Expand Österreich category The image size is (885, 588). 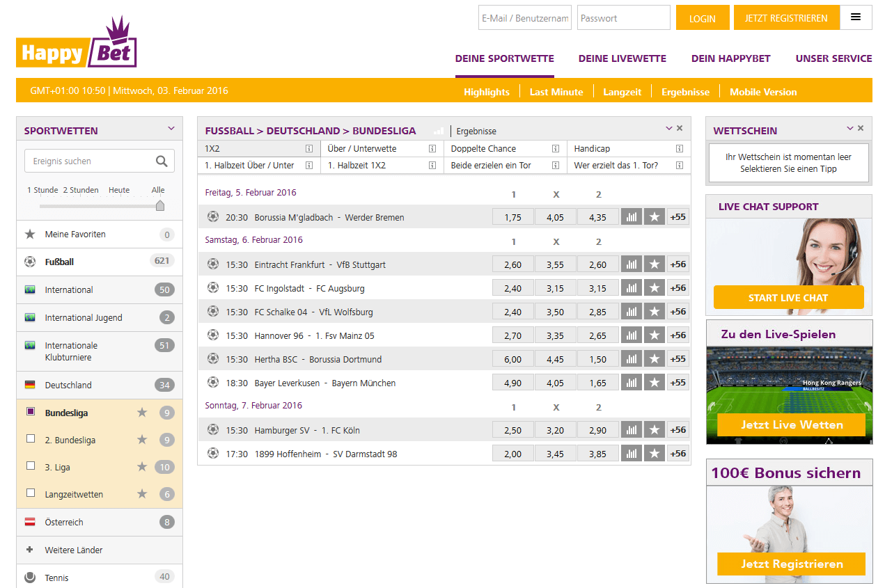(x=100, y=522)
